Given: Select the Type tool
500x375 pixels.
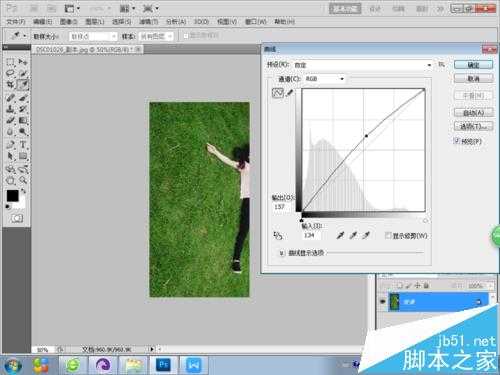Looking at the screenshot, I should [23, 145].
